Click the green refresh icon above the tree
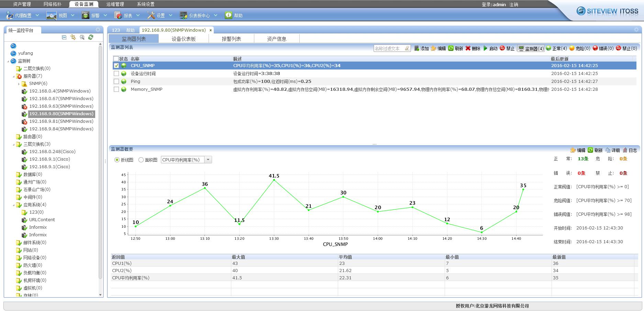Screen dimensions: 644x312 (x=91, y=37)
